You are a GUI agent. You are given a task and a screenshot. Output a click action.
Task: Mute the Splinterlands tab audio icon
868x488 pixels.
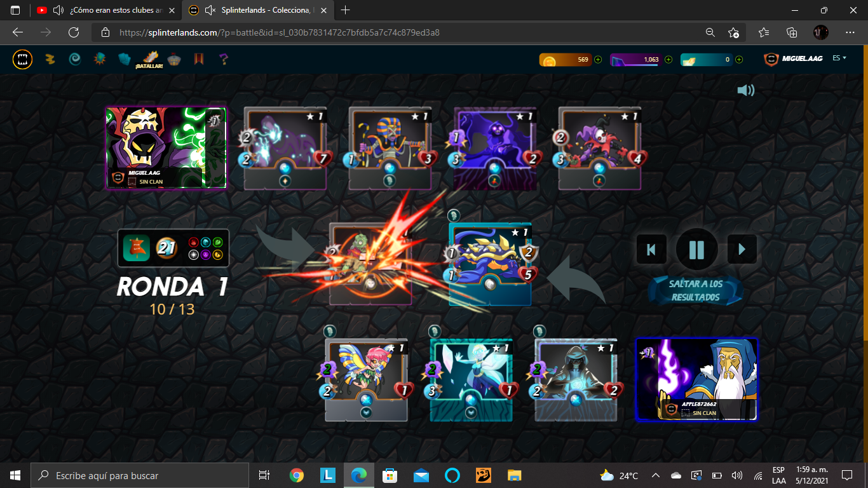[x=210, y=10]
